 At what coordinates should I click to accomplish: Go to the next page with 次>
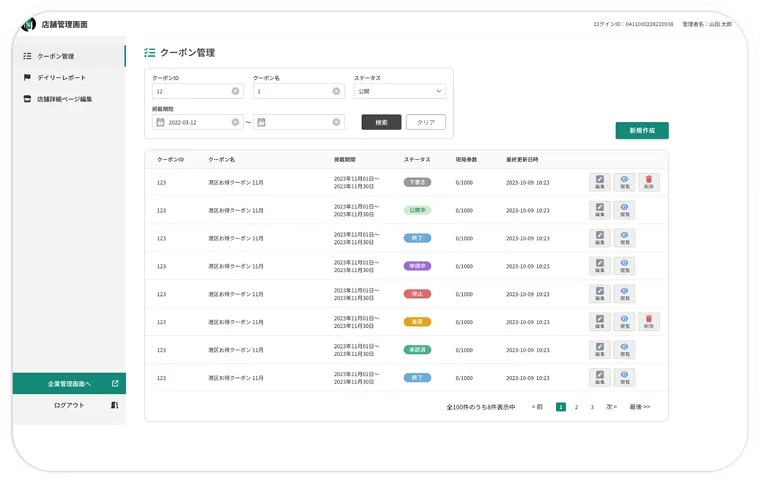point(611,407)
